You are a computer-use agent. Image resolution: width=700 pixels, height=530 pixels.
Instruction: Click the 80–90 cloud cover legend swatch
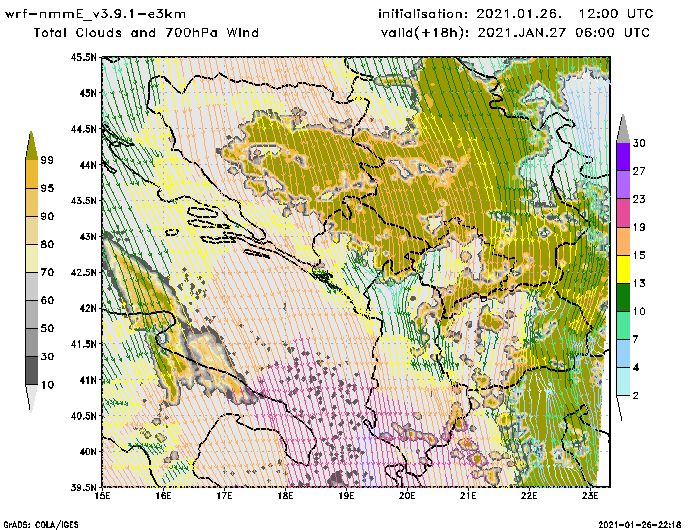pyautogui.click(x=32, y=230)
